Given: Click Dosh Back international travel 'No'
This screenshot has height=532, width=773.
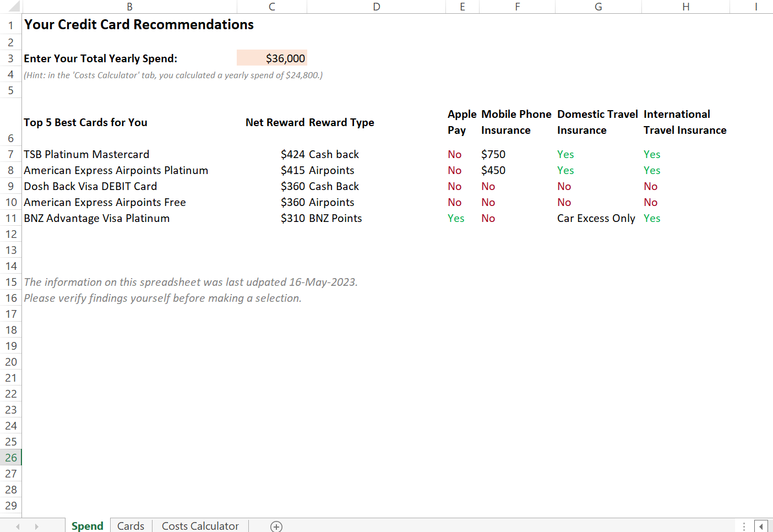Looking at the screenshot, I should point(651,186).
